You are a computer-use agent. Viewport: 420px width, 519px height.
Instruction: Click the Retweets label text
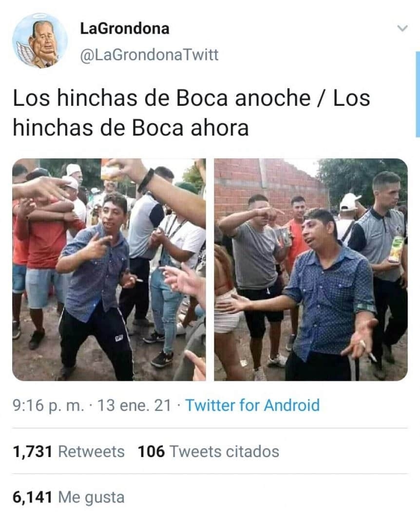click(91, 452)
